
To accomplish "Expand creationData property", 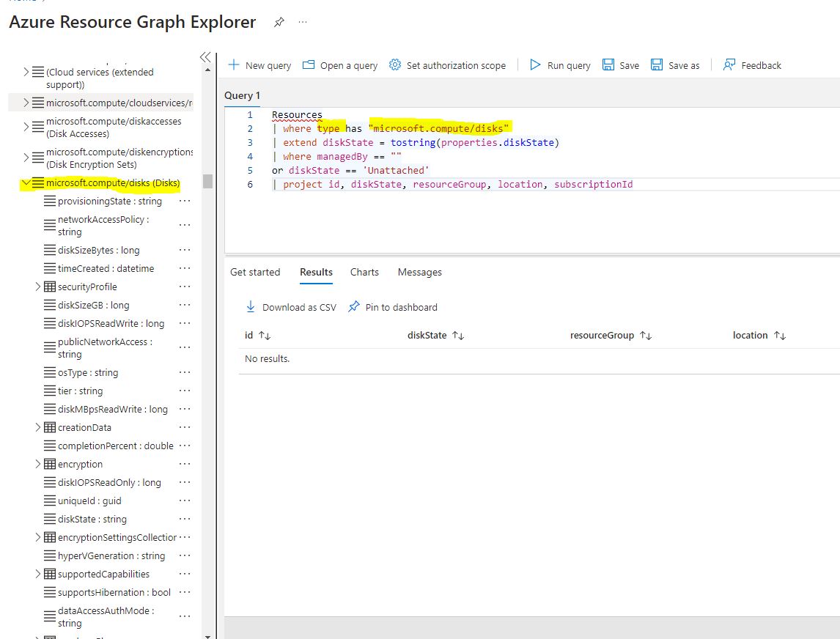I will [37, 427].
